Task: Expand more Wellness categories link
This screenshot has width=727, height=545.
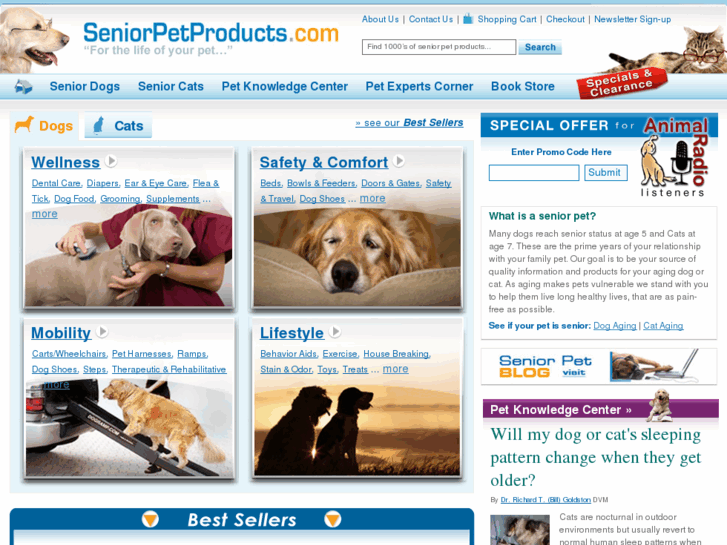Action: coord(45,214)
